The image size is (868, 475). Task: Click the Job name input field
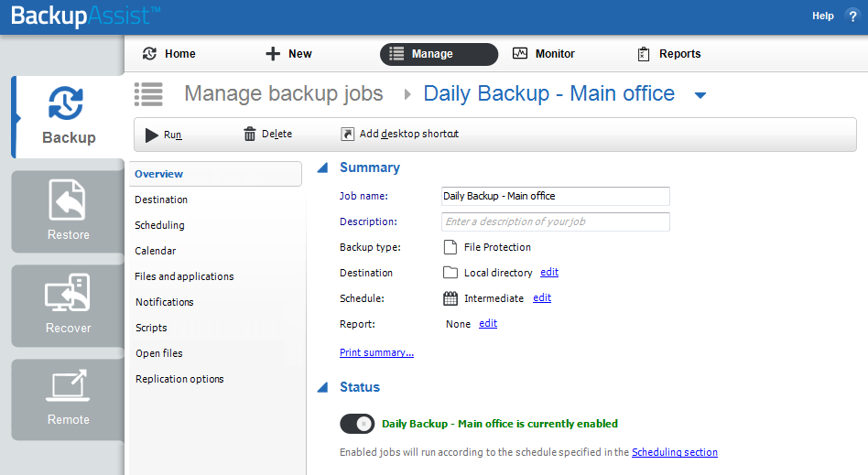[555, 196]
